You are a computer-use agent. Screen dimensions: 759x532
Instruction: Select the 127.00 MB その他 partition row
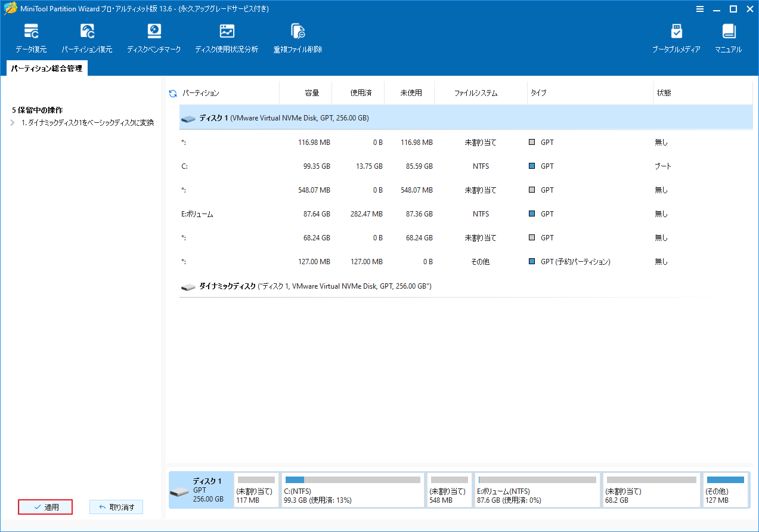pos(466,262)
